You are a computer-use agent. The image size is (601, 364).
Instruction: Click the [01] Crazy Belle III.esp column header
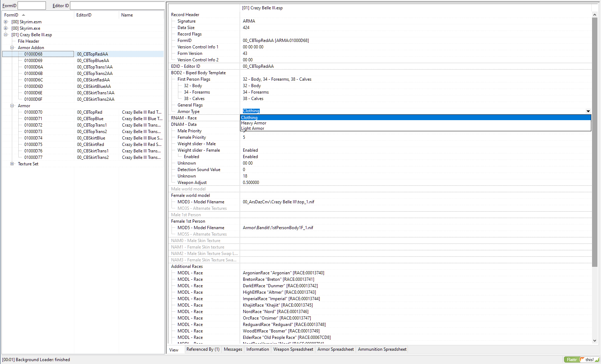415,8
